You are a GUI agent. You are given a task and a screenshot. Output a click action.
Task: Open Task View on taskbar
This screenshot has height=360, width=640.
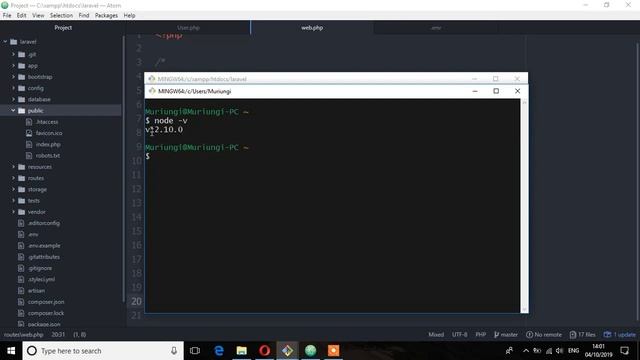point(195,351)
